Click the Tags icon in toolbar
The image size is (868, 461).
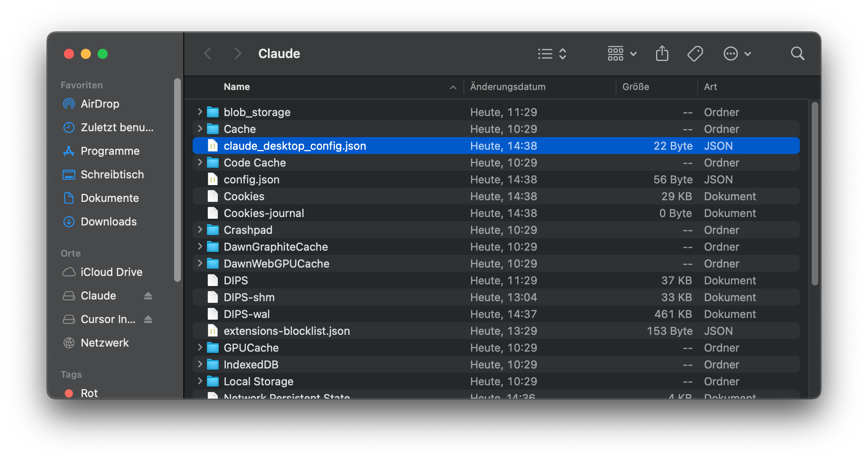click(695, 54)
